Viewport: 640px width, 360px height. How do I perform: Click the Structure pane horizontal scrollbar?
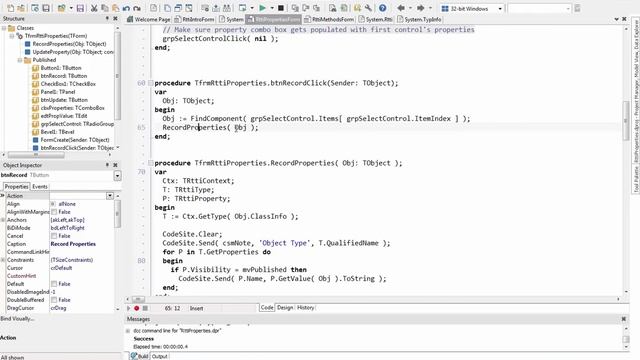tap(36, 155)
